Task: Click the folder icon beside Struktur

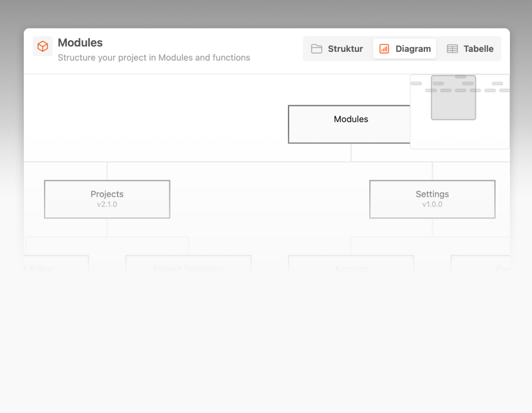Action: tap(316, 49)
